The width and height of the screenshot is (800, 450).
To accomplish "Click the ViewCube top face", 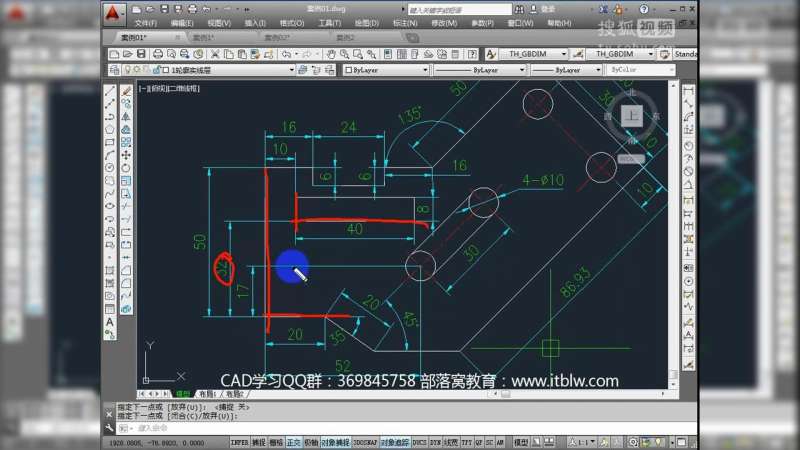I will [631, 117].
